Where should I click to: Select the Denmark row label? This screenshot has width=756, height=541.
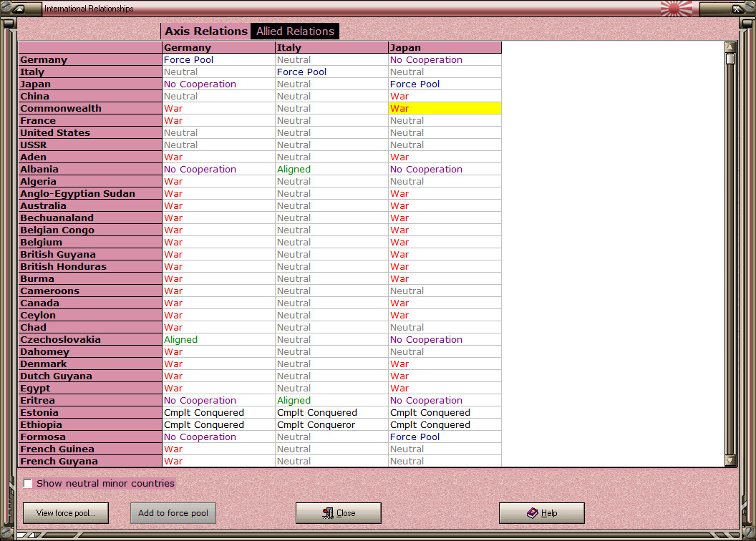pyautogui.click(x=90, y=364)
